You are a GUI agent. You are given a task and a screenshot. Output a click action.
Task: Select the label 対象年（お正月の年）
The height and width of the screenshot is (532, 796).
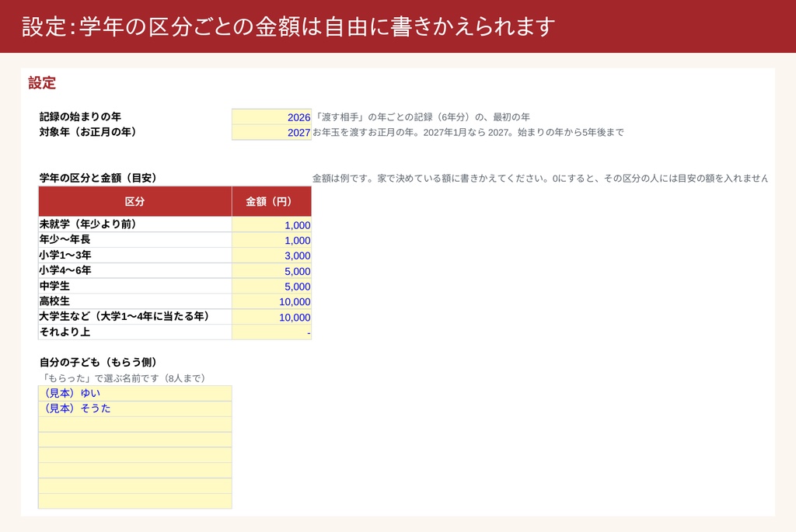click(89, 132)
